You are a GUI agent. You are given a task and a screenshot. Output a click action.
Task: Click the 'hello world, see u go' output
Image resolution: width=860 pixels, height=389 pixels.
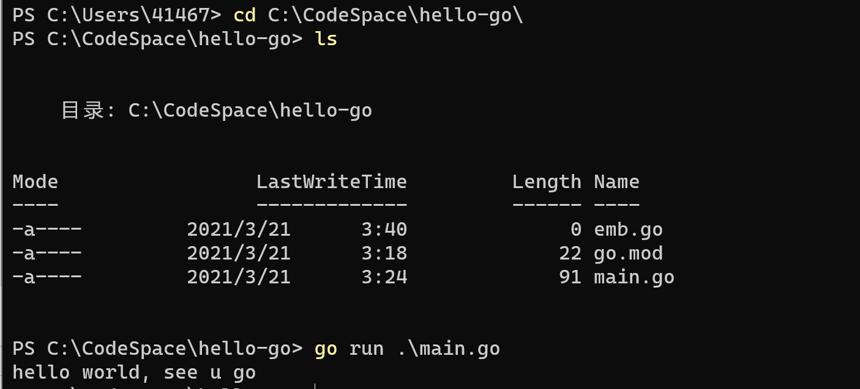(134, 373)
